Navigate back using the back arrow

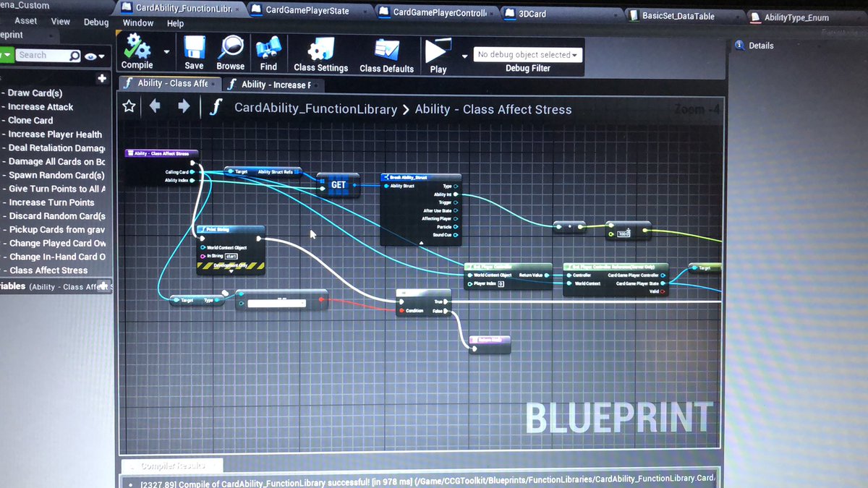(x=154, y=106)
